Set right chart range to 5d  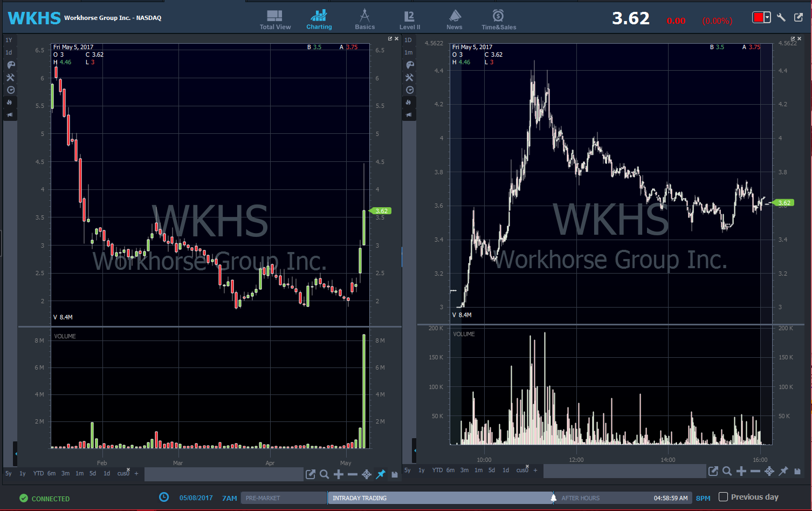pos(492,470)
